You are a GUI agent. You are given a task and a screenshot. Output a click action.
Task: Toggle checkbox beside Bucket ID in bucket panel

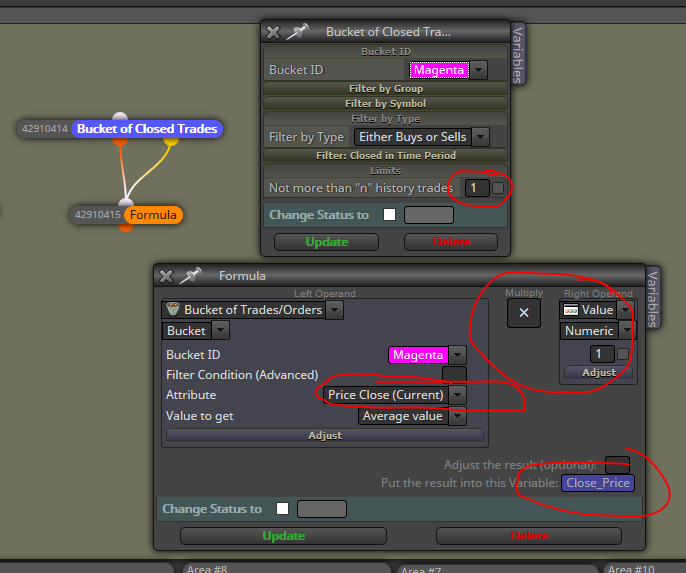click(x=497, y=70)
